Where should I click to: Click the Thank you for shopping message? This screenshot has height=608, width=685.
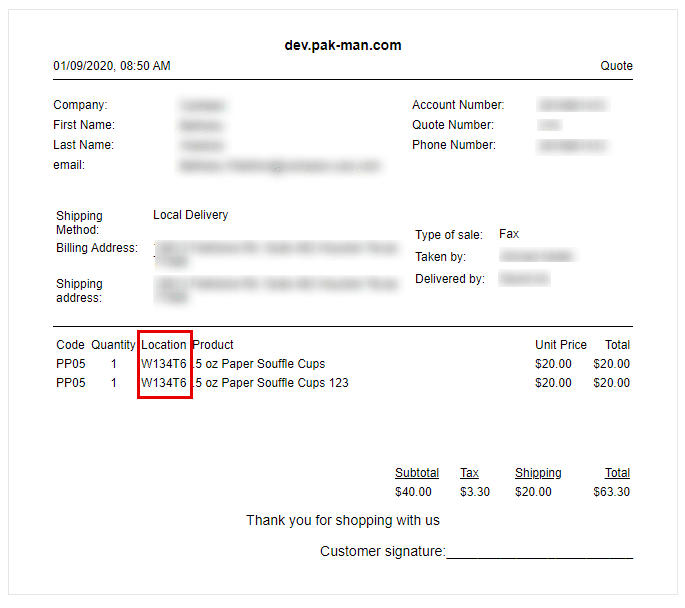point(343,520)
